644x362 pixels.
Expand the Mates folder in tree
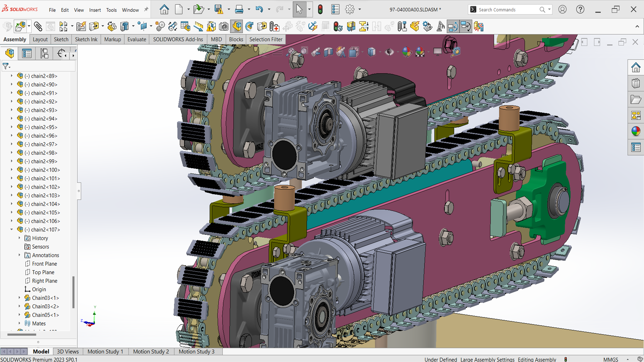(x=19, y=323)
